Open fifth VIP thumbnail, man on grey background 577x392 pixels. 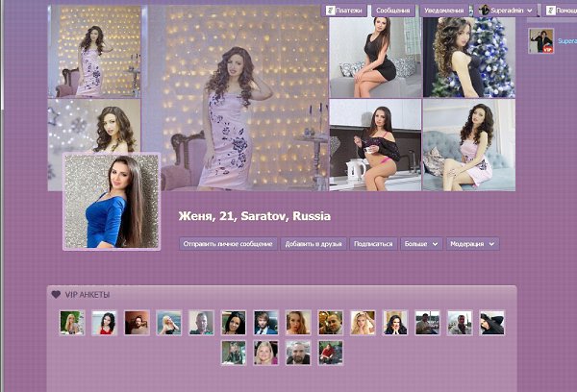[x=201, y=323]
